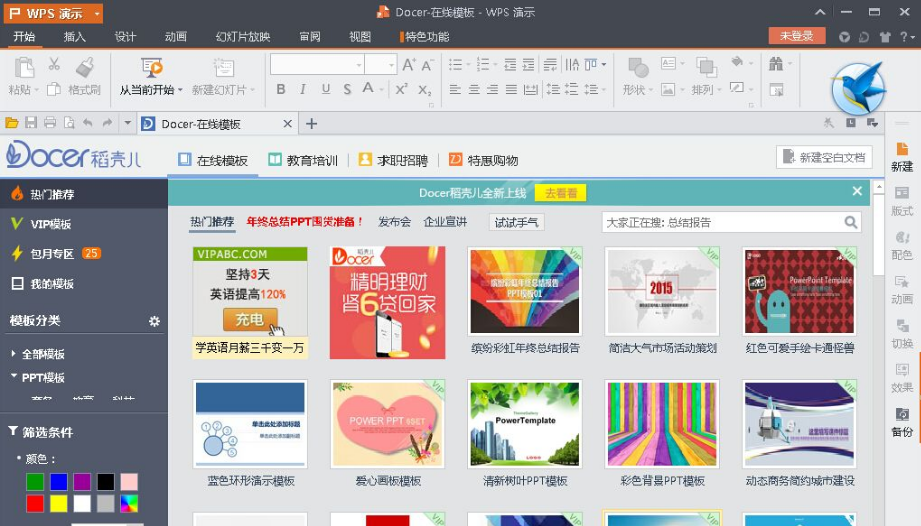The image size is (921, 526).
Task: Start slideshow from current slide icon
Action: coord(152,68)
